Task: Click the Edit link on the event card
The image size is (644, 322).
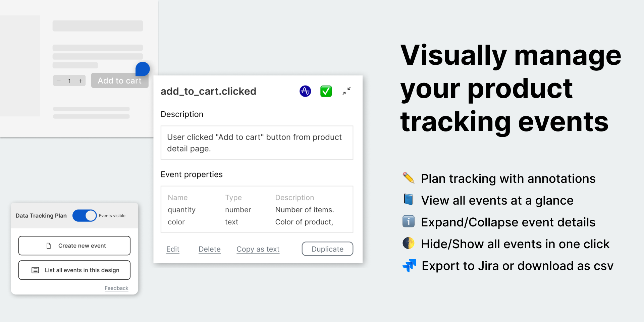Action: [173, 249]
